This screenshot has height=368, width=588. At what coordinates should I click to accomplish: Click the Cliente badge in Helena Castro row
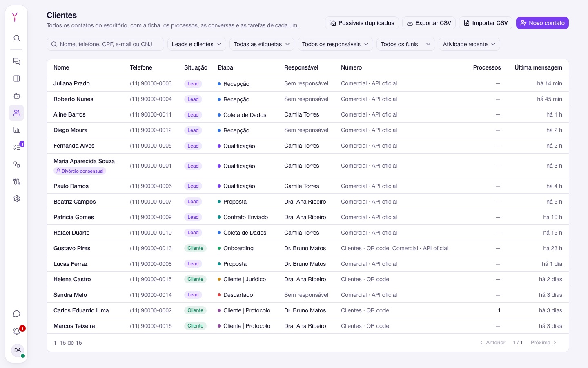(x=195, y=279)
